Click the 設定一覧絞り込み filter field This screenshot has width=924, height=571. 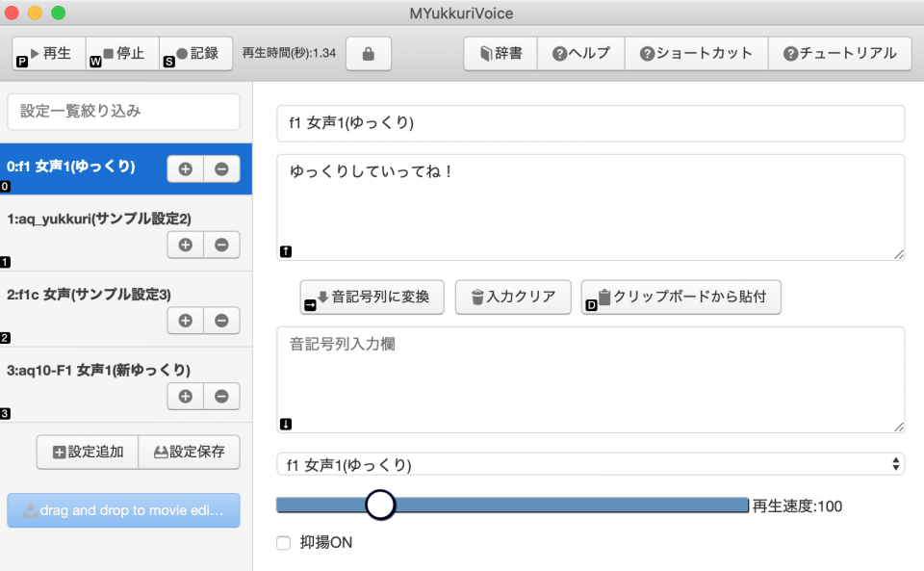click(x=124, y=112)
